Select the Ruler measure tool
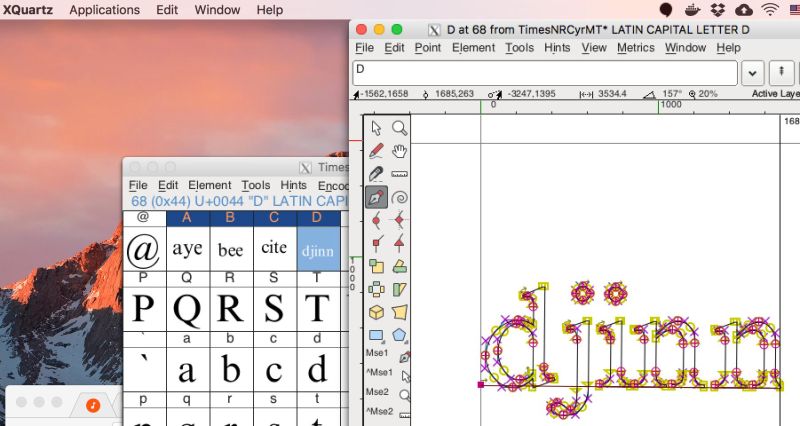The image size is (800, 426). (399, 174)
